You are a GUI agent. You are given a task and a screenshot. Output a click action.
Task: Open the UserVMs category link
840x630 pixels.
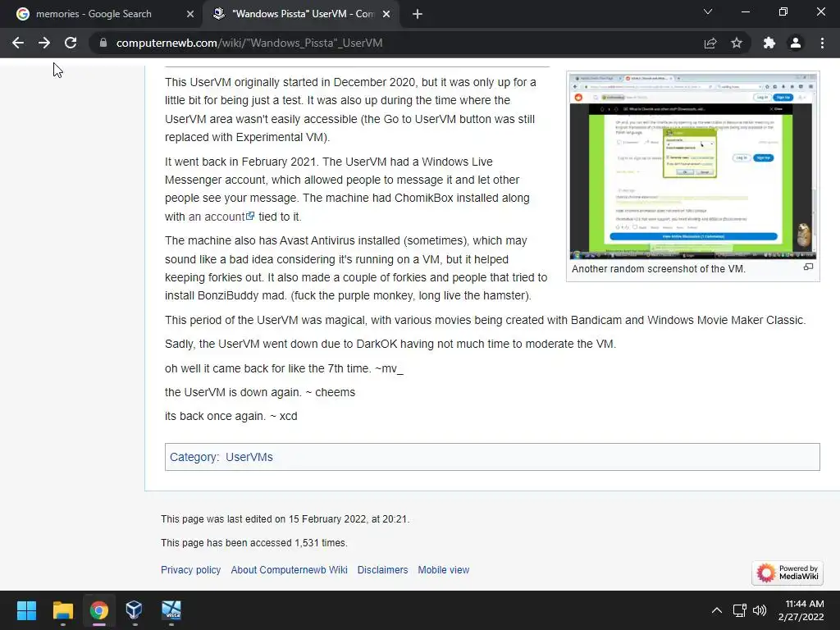tap(249, 457)
